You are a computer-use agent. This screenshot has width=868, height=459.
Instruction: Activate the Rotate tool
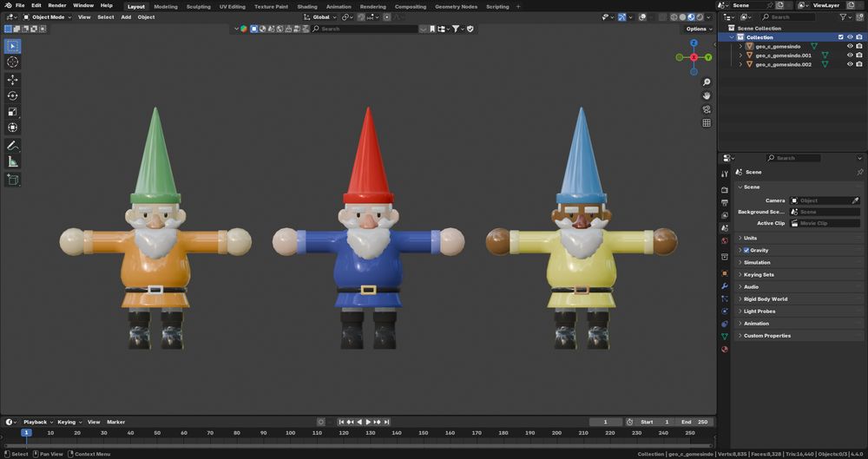13,96
